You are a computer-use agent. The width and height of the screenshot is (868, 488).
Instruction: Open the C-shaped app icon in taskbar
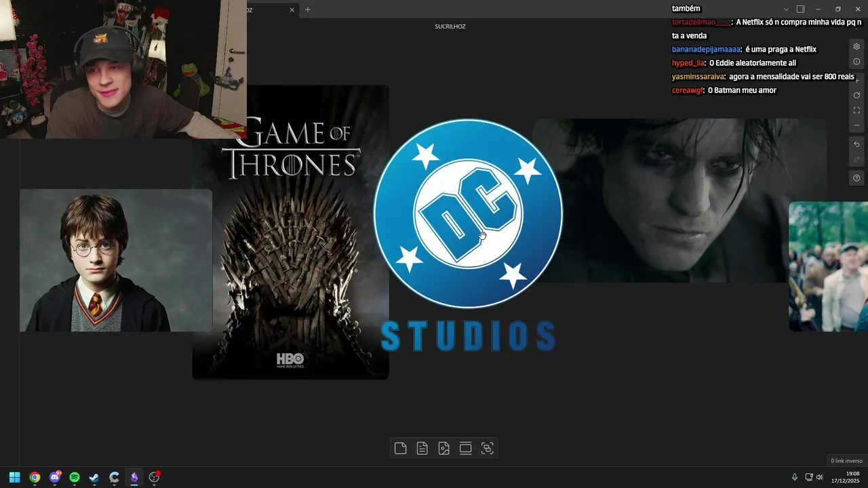[x=114, y=477]
